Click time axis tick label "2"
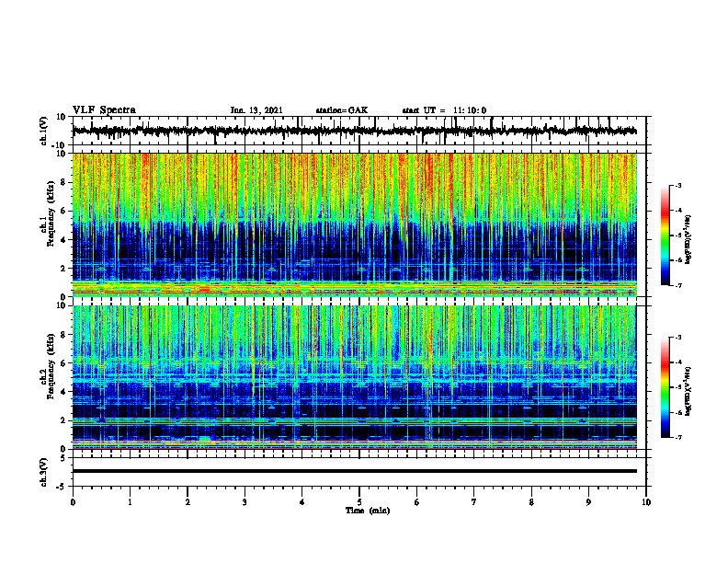The width and height of the screenshot is (728, 563). (x=188, y=502)
